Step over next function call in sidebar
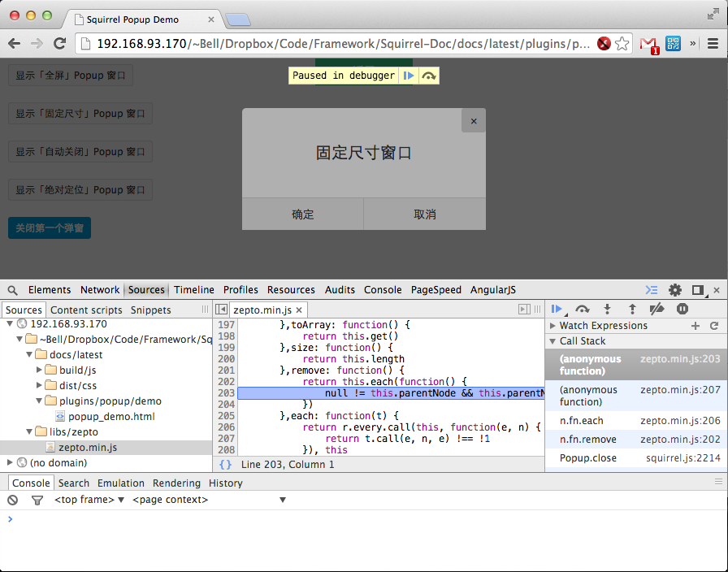The image size is (728, 572). click(x=583, y=309)
